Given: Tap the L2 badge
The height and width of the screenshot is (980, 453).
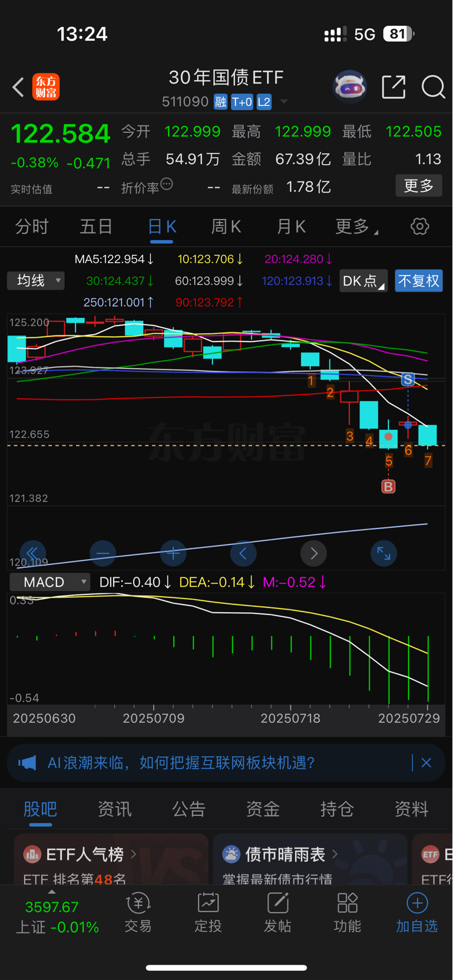Looking at the screenshot, I should [264, 102].
